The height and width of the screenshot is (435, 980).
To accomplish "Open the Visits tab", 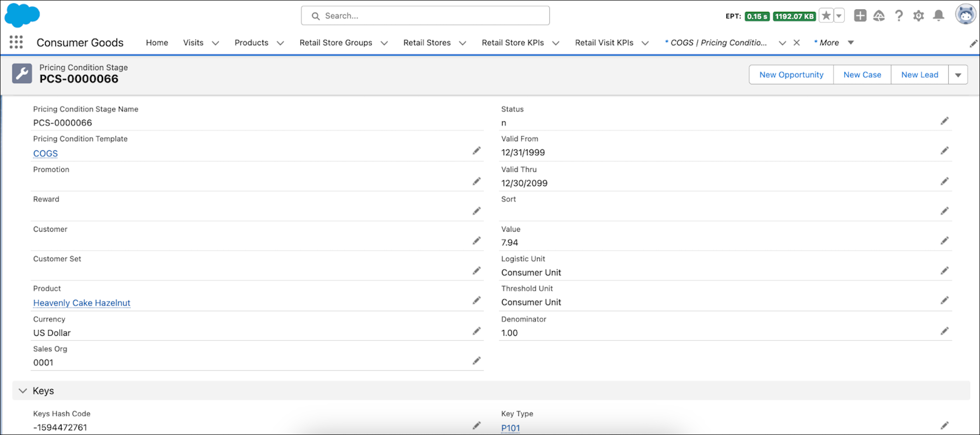I will [193, 43].
